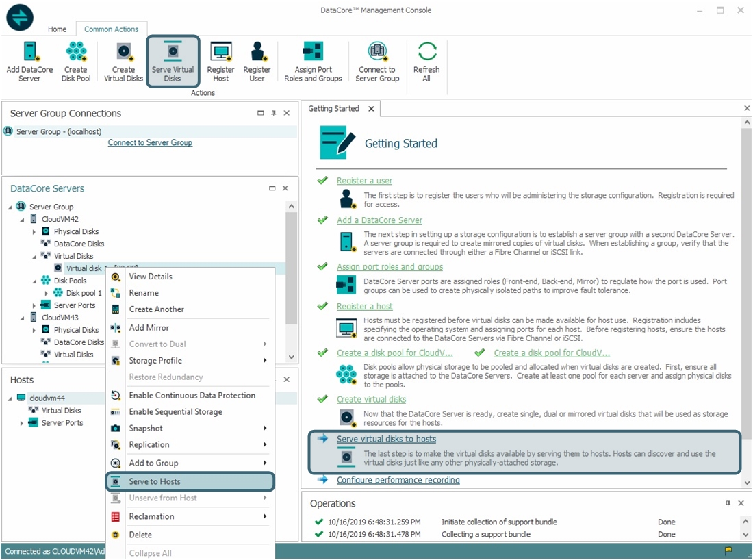
Task: Close the Getting Started tab
Action: (x=372, y=109)
